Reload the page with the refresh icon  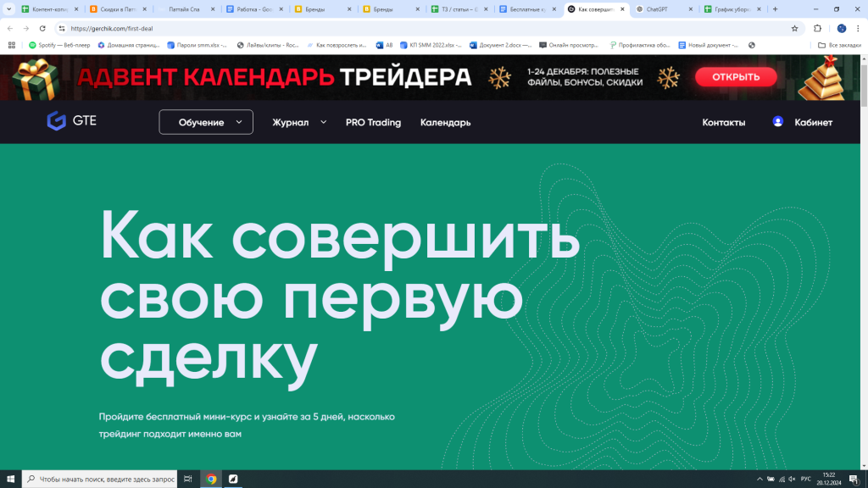[x=42, y=28]
